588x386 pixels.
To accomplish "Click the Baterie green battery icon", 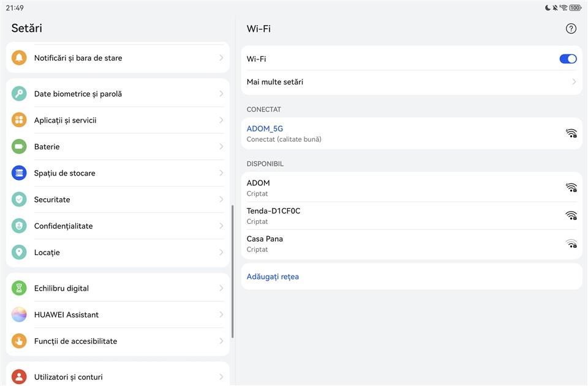I will pyautogui.click(x=19, y=147).
